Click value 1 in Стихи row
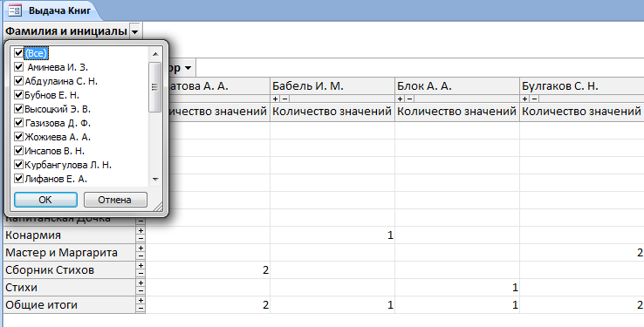This screenshot has width=644, height=327. 515,288
